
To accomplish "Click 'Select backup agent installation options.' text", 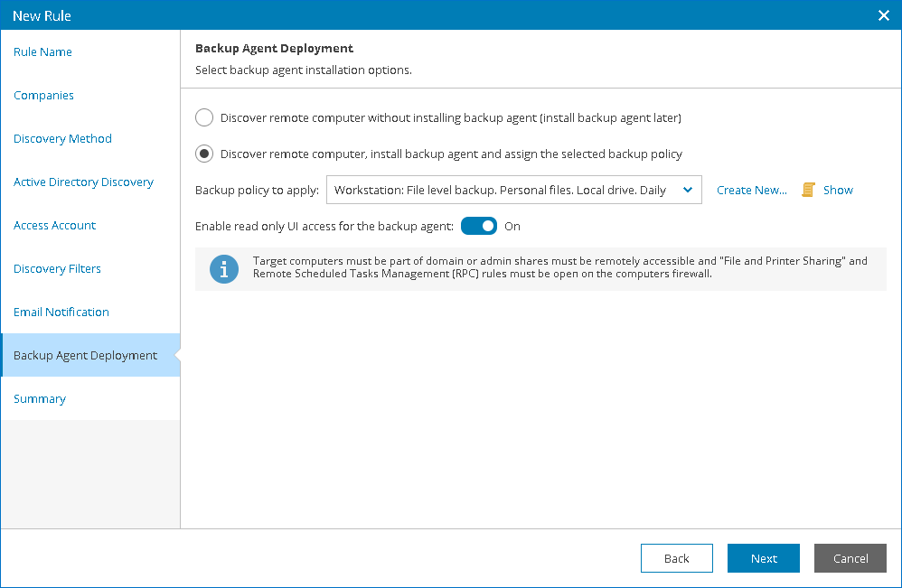I will [x=304, y=70].
